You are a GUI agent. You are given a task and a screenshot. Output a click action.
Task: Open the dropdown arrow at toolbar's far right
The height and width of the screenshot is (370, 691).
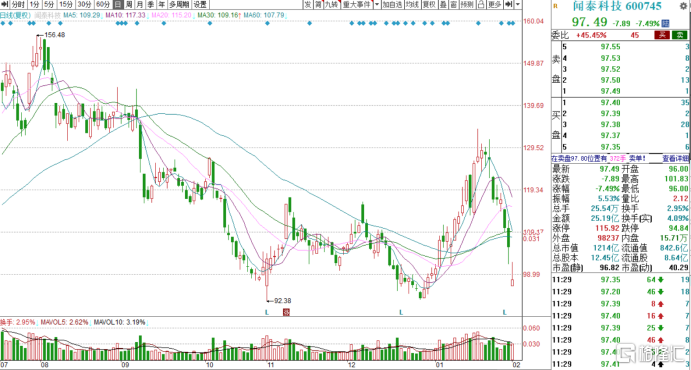click(517, 5)
